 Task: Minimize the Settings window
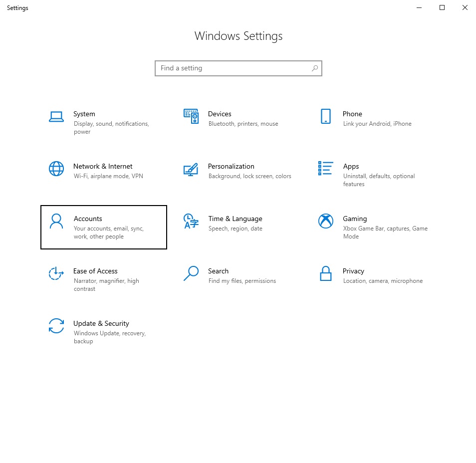click(x=419, y=7)
